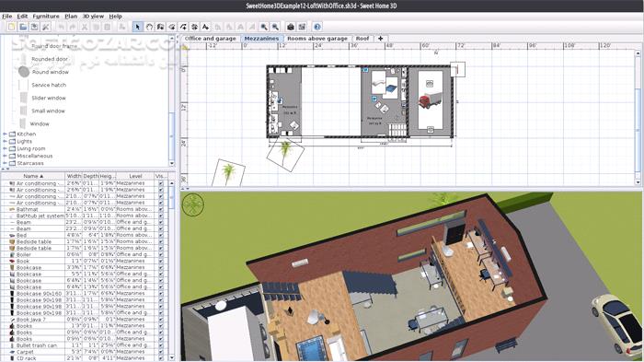Toggle visibility checkbox for Carpet row
Image resolution: width=644 pixels, height=362 pixels.
click(x=161, y=352)
